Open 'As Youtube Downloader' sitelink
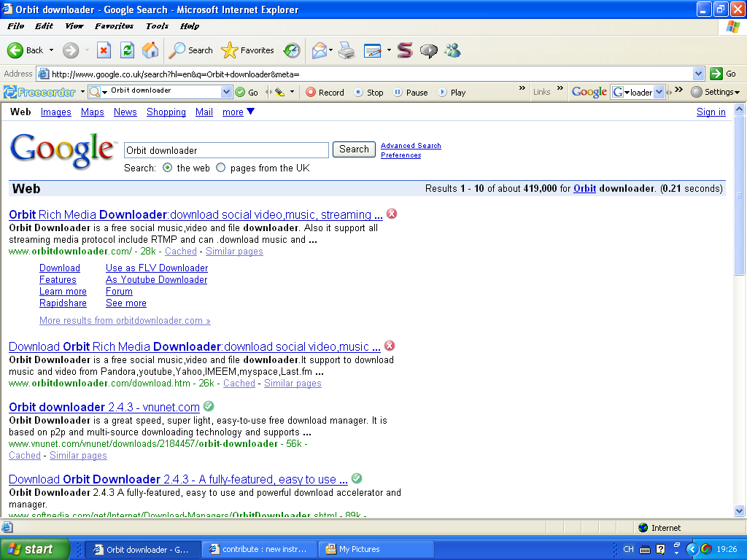 pos(156,279)
